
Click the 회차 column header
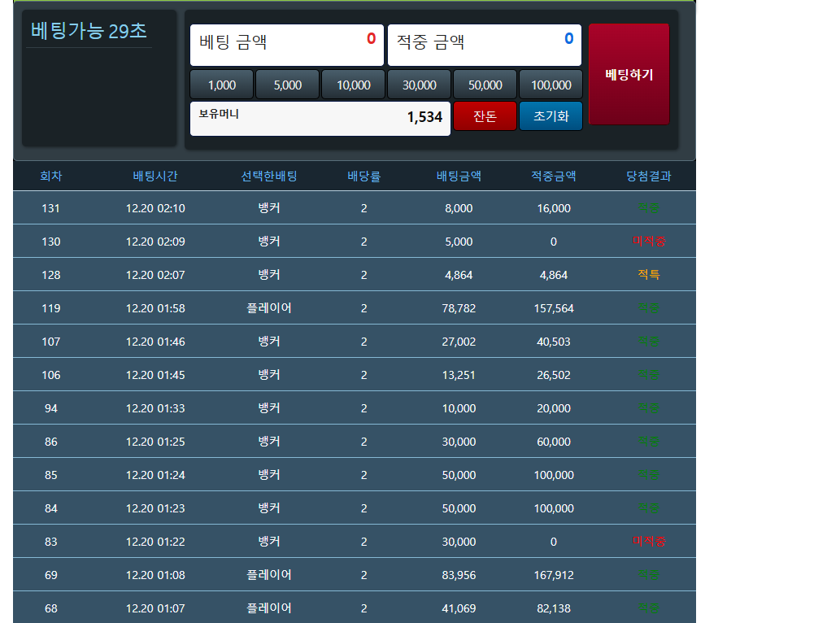click(x=51, y=176)
